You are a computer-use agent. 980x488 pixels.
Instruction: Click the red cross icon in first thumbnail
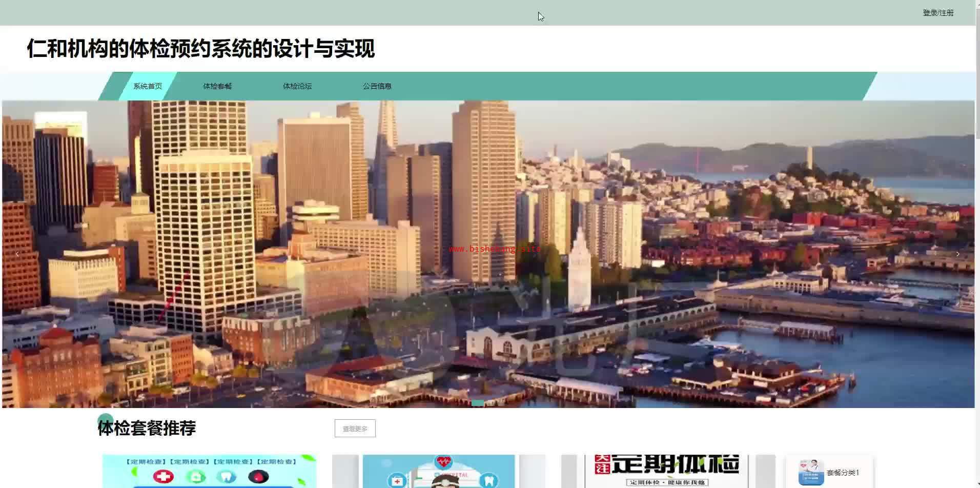click(164, 477)
